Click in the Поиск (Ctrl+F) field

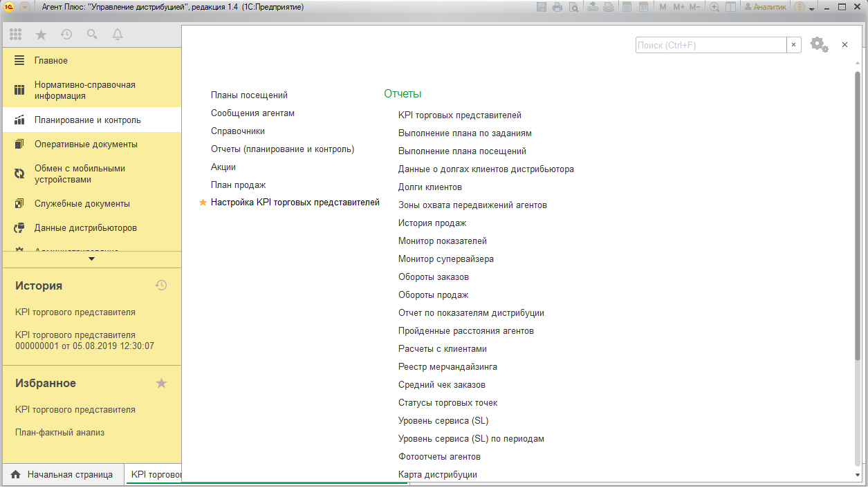pyautogui.click(x=711, y=45)
